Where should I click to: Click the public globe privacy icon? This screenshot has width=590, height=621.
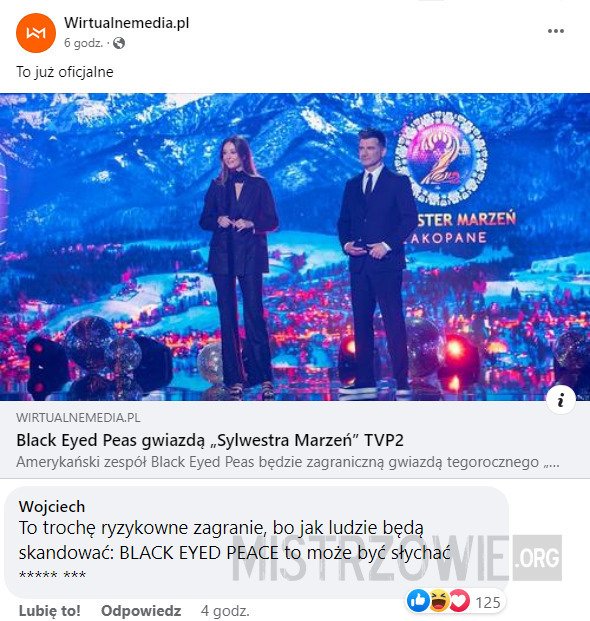[x=119, y=43]
